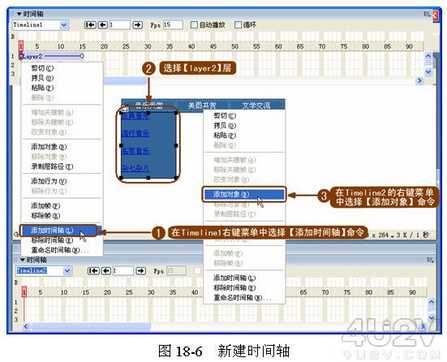
Task: Select 重命名时间轴 in left context menu
Action: tap(56, 250)
